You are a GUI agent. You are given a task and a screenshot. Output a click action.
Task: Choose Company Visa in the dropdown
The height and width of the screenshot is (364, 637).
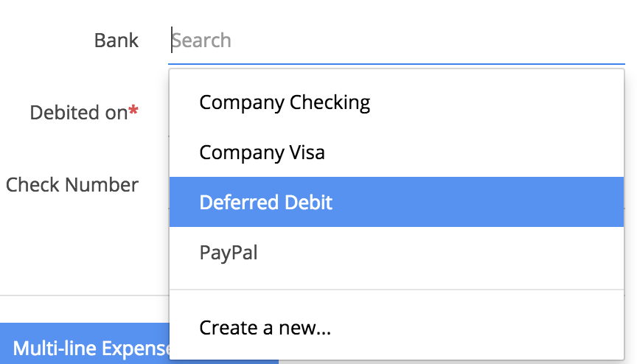(397, 153)
